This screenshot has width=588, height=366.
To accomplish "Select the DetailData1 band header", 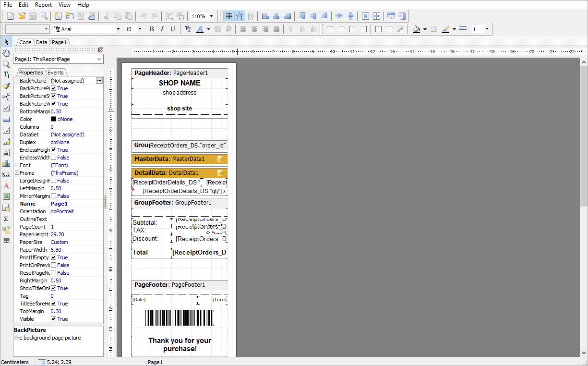I will 180,173.
